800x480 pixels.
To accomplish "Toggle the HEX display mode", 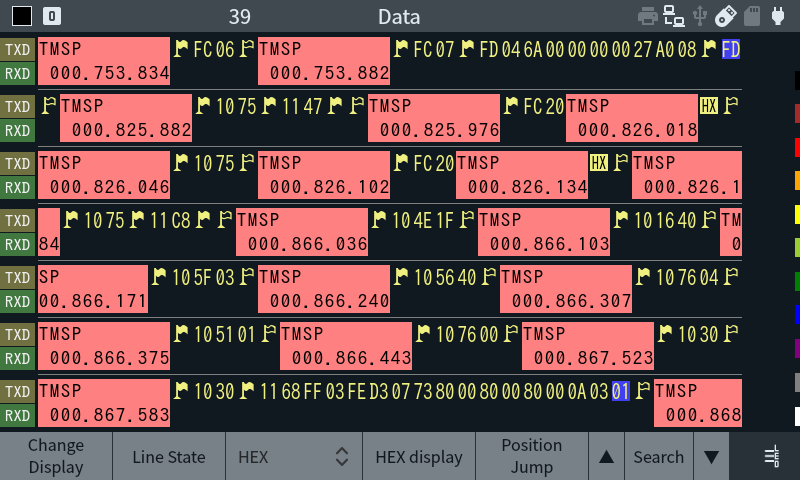I will pyautogui.click(x=418, y=457).
